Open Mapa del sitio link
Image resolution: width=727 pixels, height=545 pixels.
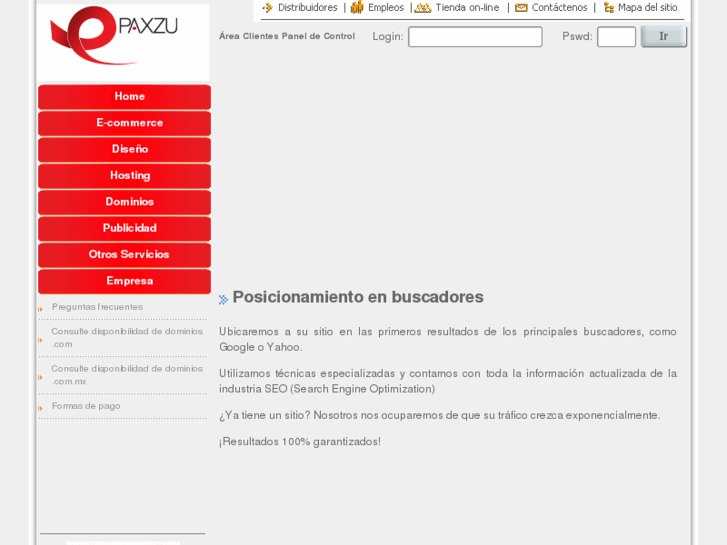coord(647,7)
